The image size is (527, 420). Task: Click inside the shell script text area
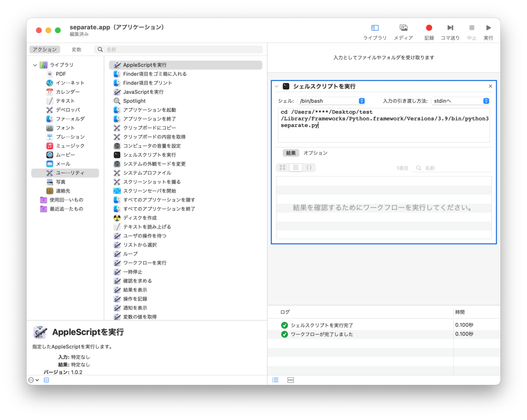pos(384,125)
